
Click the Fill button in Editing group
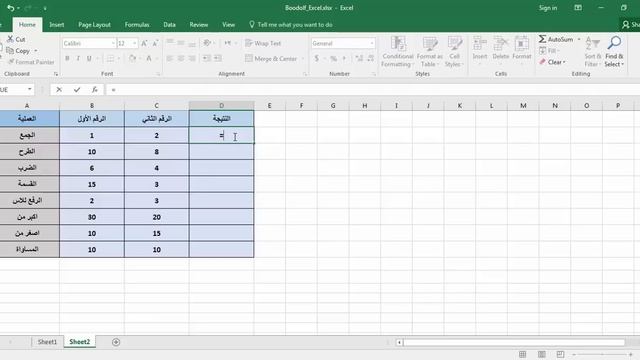[x=548, y=51]
